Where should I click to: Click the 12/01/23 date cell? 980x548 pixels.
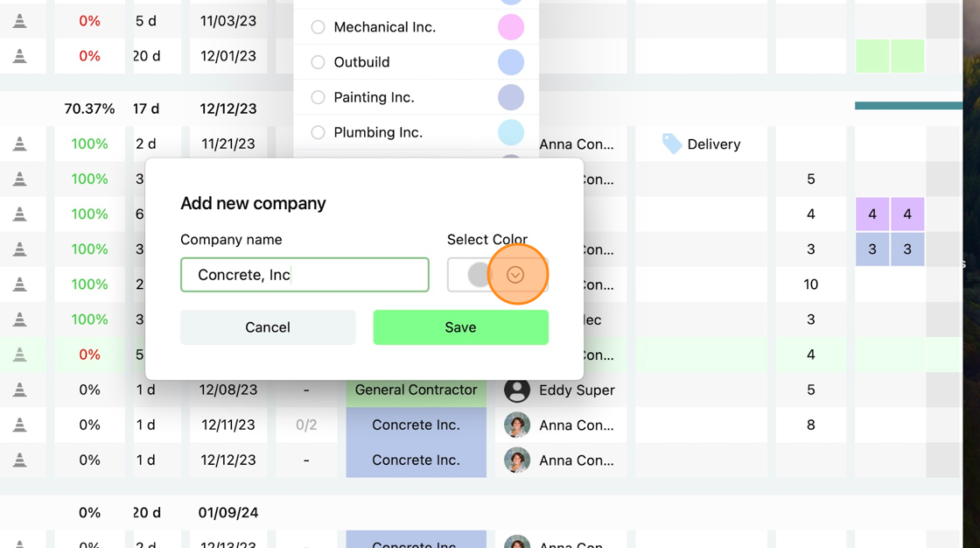(x=228, y=56)
